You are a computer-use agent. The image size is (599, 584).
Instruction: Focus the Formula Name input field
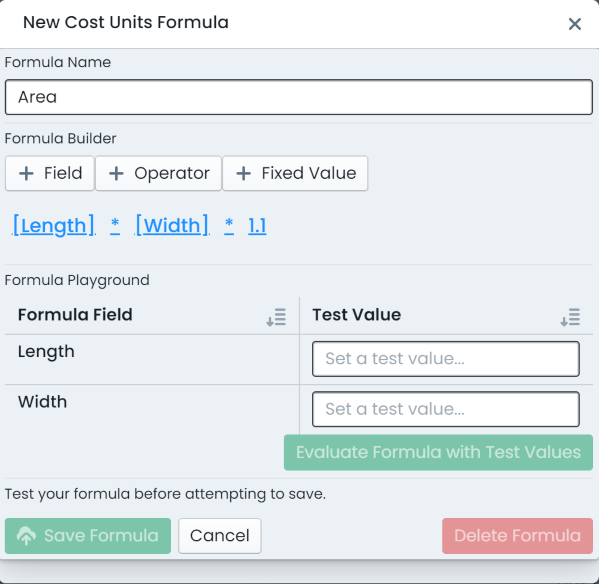[x=299, y=97]
